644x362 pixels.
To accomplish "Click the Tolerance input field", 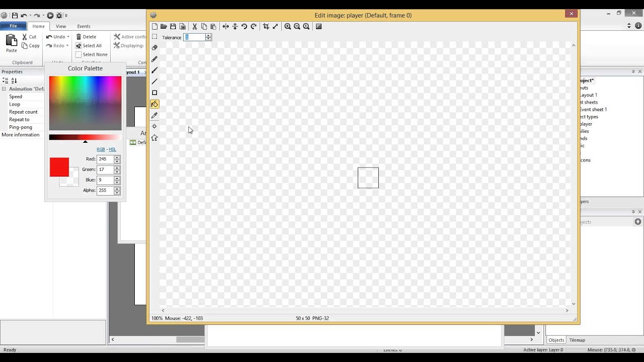I will pos(194,37).
